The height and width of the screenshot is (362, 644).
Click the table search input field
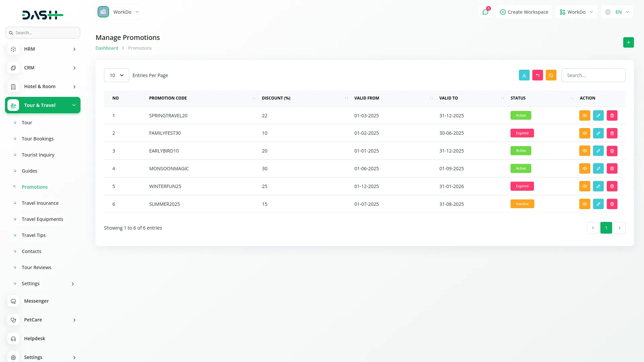click(x=593, y=75)
